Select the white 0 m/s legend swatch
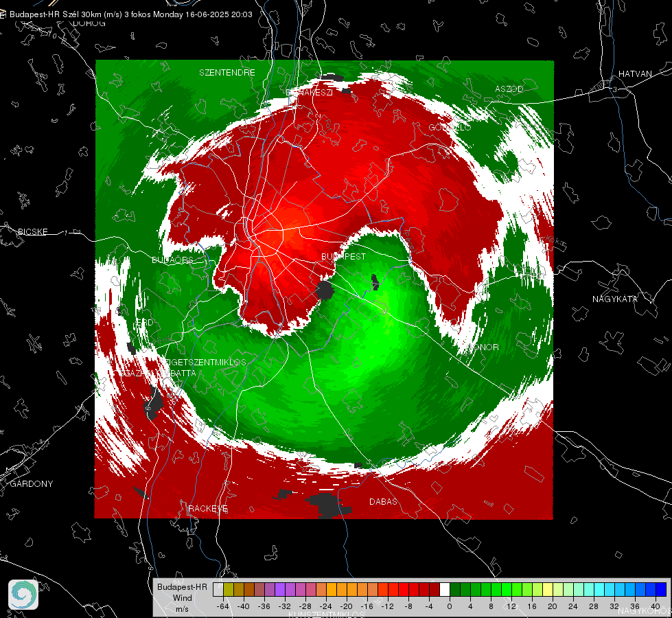672x618 pixels. point(444,590)
